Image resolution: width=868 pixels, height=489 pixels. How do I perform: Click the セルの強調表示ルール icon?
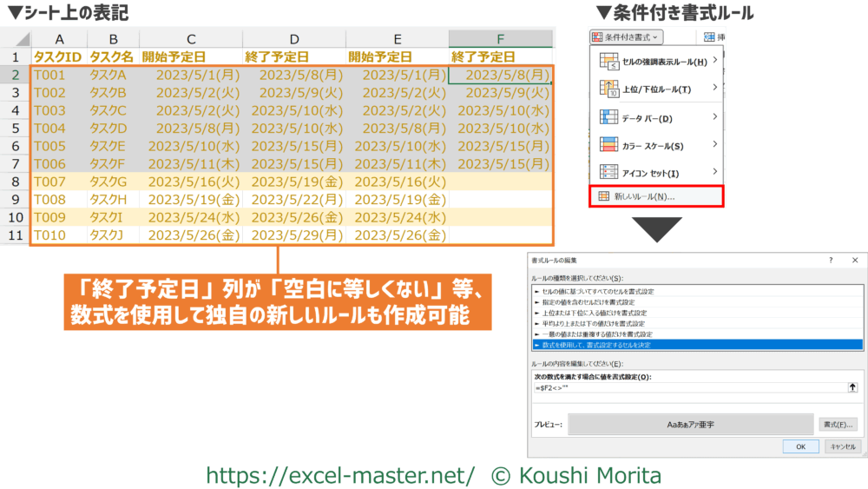coord(608,61)
